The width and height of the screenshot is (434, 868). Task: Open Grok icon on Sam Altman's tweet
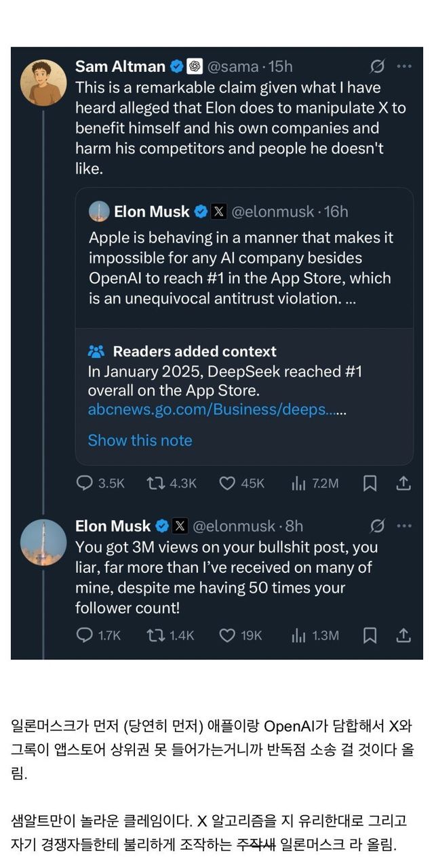coord(378,66)
